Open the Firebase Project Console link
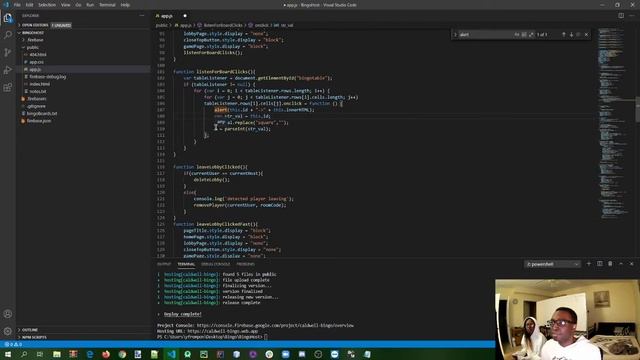Image resolution: width=640 pixels, height=360 pixels. tap(275, 325)
